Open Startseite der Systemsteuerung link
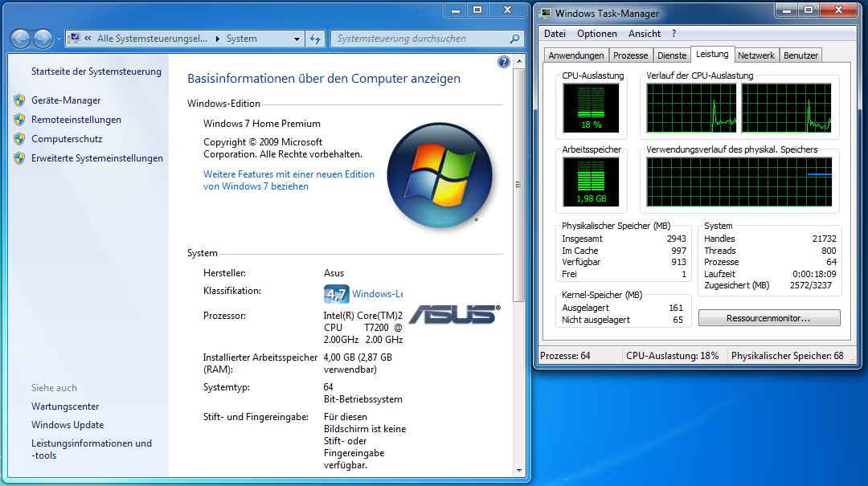The height and width of the screenshot is (486, 868). [x=96, y=71]
